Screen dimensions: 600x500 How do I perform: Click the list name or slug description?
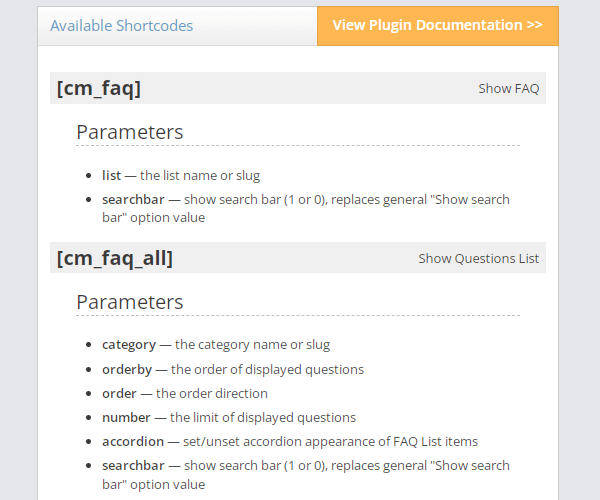200,175
